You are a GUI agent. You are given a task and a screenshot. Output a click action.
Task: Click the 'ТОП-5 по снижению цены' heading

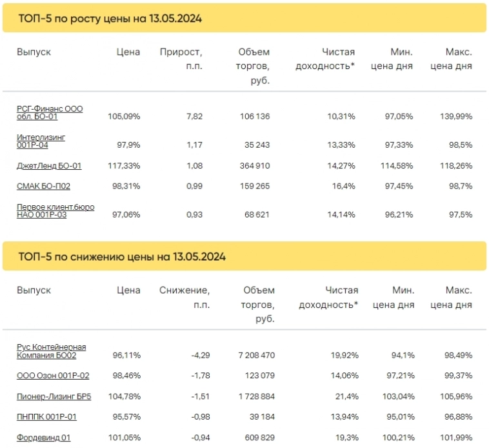121,257
